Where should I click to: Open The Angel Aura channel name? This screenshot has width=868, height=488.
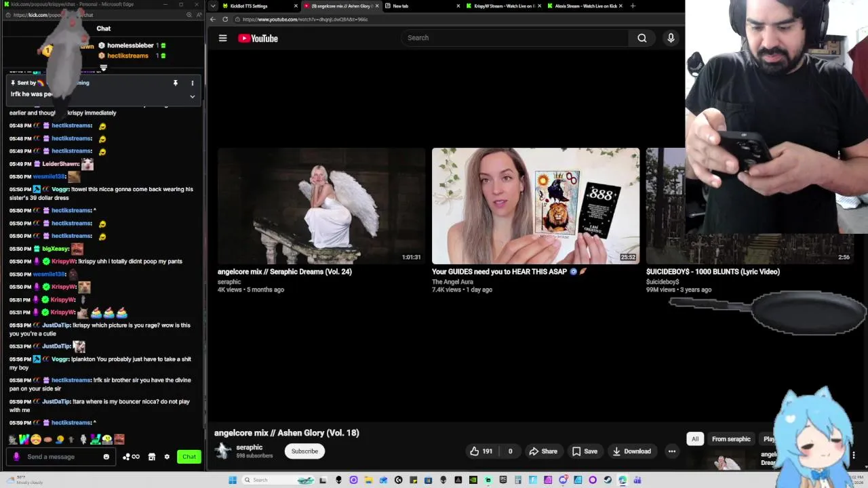pos(452,282)
